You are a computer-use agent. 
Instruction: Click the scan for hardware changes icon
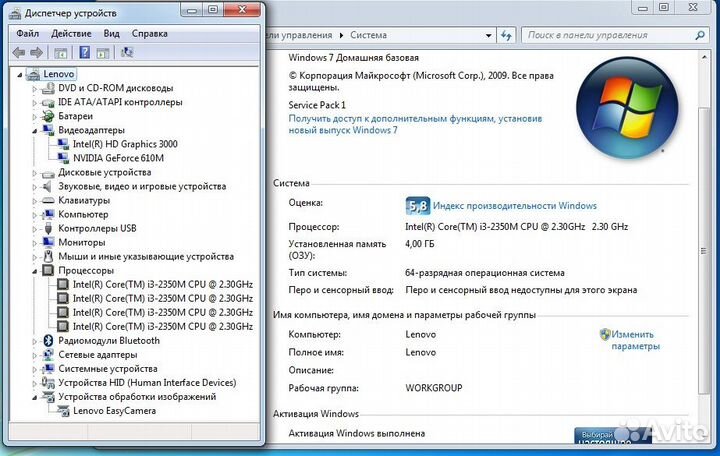click(x=127, y=52)
